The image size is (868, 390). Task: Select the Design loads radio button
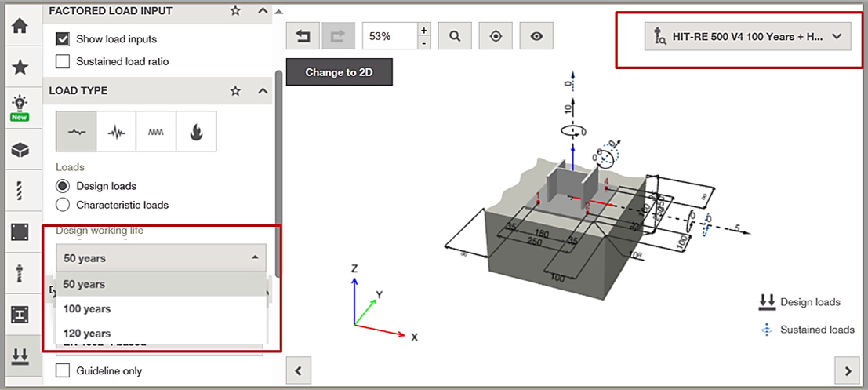tap(63, 186)
